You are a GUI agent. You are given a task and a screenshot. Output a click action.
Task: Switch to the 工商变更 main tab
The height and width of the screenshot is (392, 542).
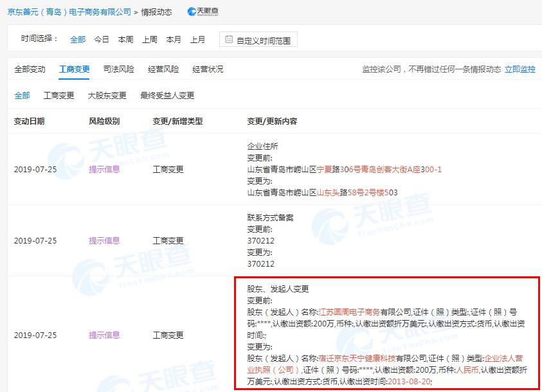point(75,69)
